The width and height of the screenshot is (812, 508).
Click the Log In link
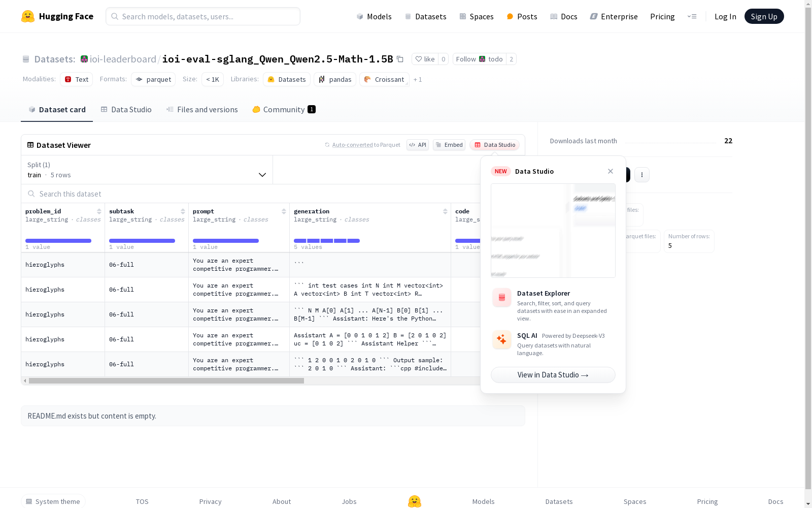click(725, 16)
